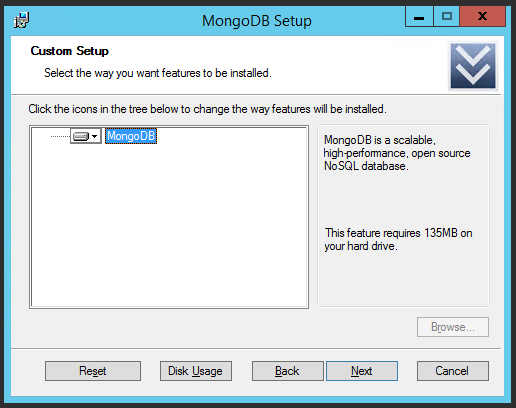
Task: Click the tree instructions text line
Action: tap(207, 109)
